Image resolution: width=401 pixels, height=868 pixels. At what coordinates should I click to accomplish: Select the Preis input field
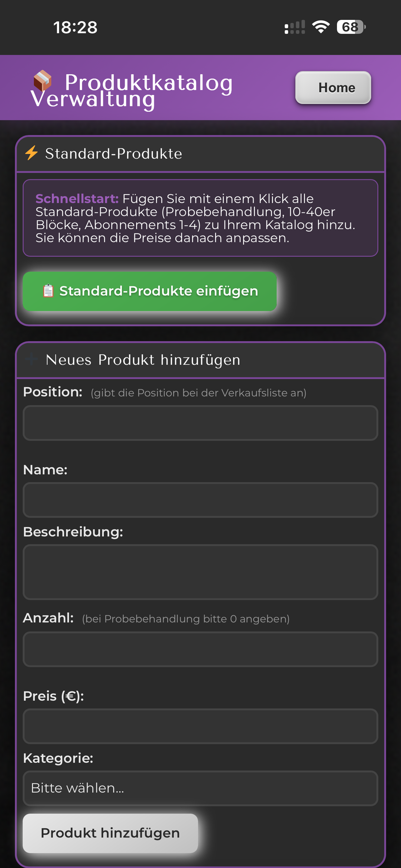(200, 726)
